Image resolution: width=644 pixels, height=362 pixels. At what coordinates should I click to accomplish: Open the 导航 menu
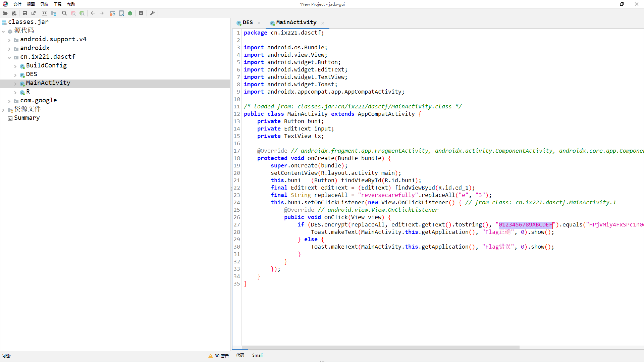44,4
